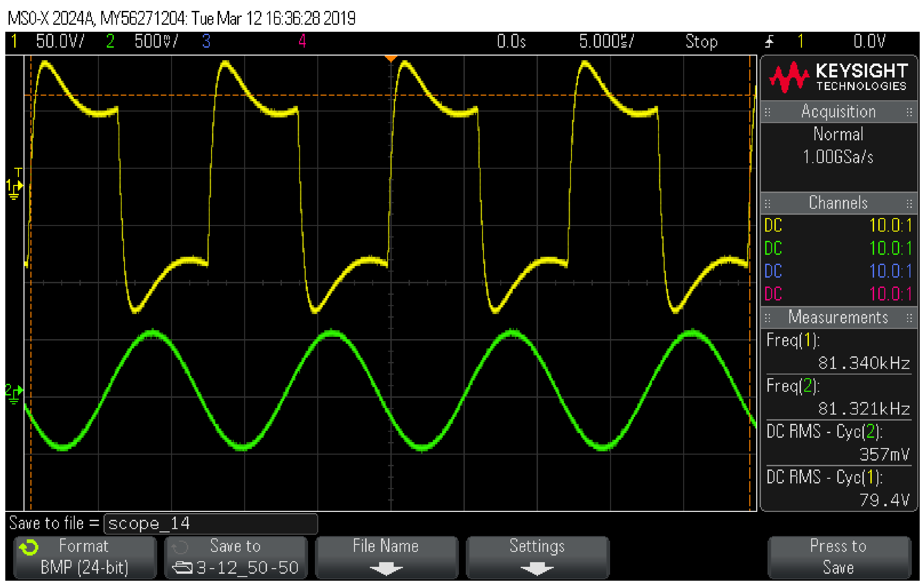Click the rising edge trigger icon

coord(769,41)
